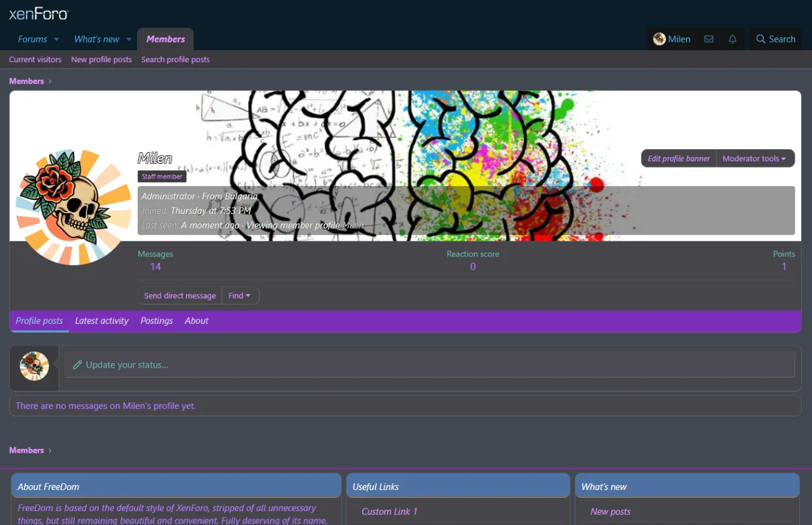This screenshot has height=525, width=812.
Task: Click the Search magnifier button
Action: pyautogui.click(x=775, y=39)
